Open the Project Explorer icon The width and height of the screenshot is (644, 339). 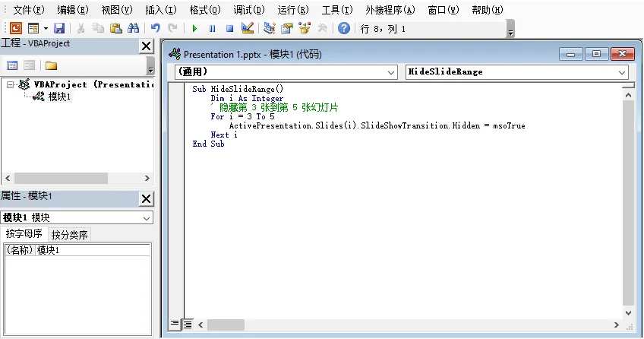(x=270, y=28)
